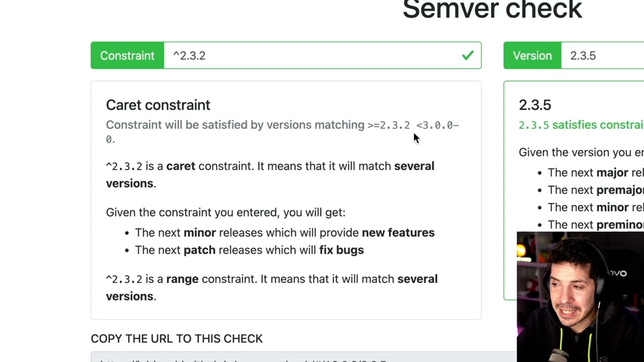Click the >=2.3.2 <3.0.0-0 range code
The width and height of the screenshot is (644, 362).
point(282,132)
